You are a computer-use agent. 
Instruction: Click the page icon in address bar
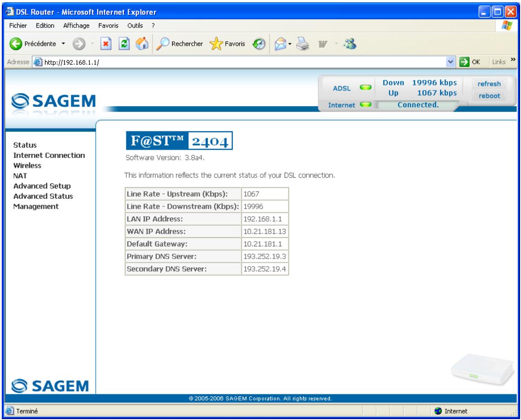[x=38, y=62]
